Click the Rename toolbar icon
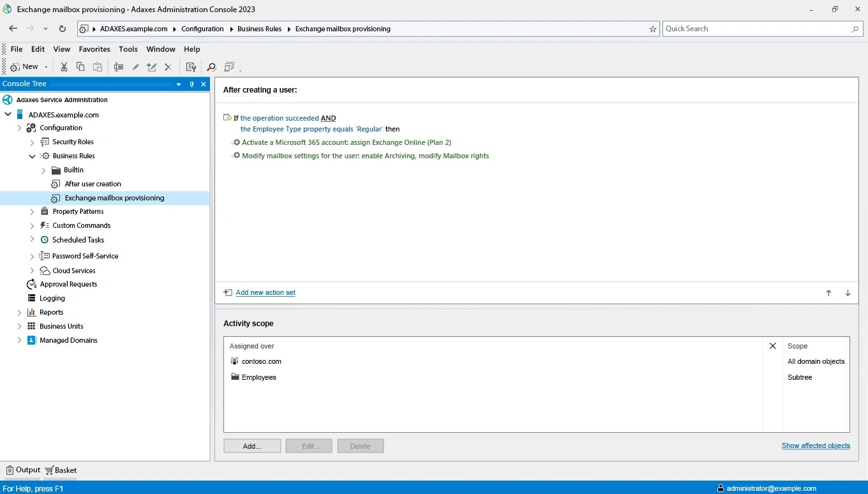Screen dimensions: 868x494 pos(118,67)
